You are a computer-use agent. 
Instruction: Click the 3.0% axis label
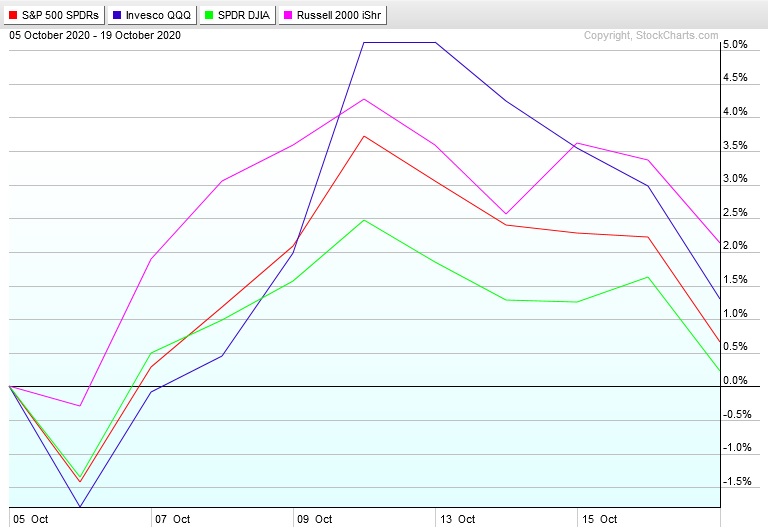coord(735,179)
